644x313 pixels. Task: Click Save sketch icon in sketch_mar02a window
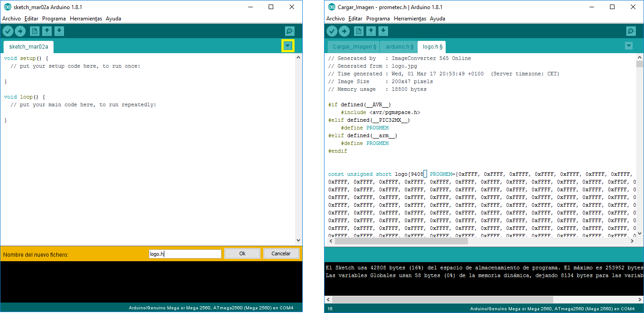pyautogui.click(x=59, y=31)
